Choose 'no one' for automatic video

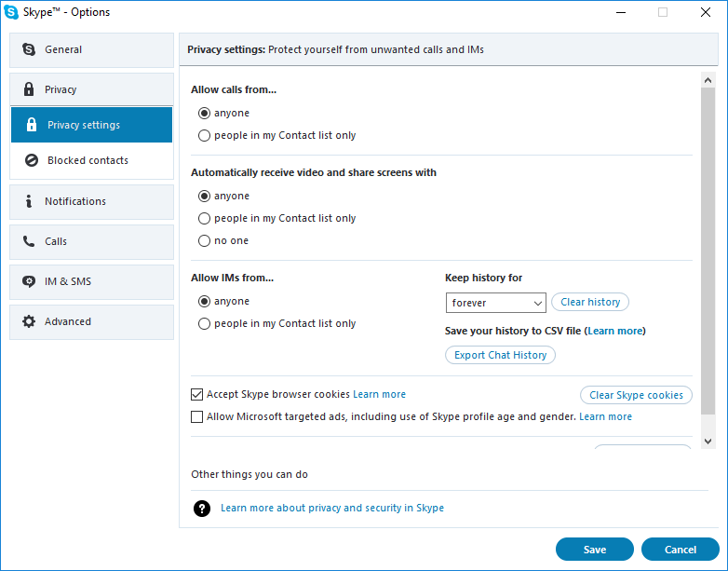204,240
